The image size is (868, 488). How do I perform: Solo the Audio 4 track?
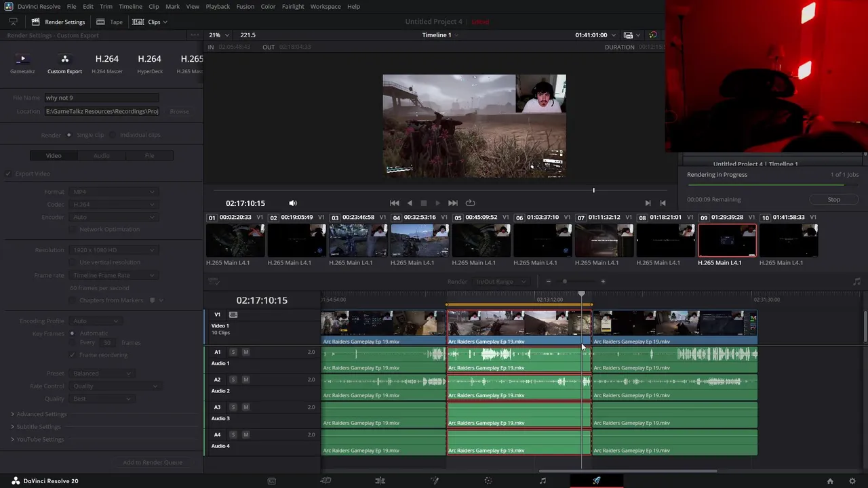pos(233,434)
